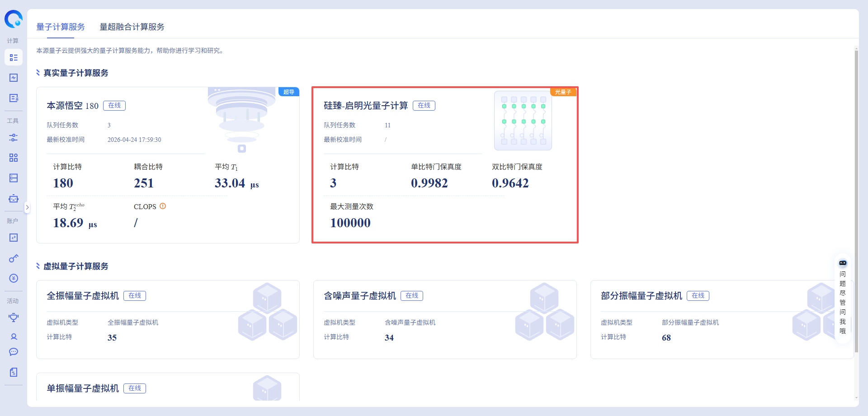The width and height of the screenshot is (868, 416).
Task: Open the 本源悟空 180 card title
Action: click(x=72, y=106)
